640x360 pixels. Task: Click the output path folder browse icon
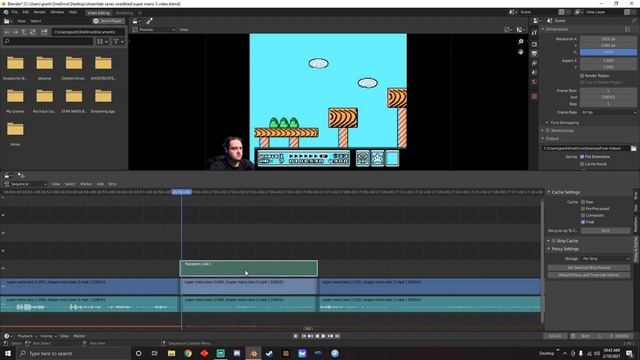(633, 149)
